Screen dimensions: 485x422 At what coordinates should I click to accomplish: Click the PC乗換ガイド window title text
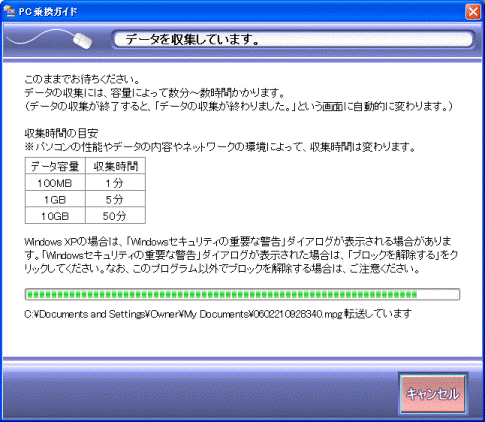click(48, 12)
